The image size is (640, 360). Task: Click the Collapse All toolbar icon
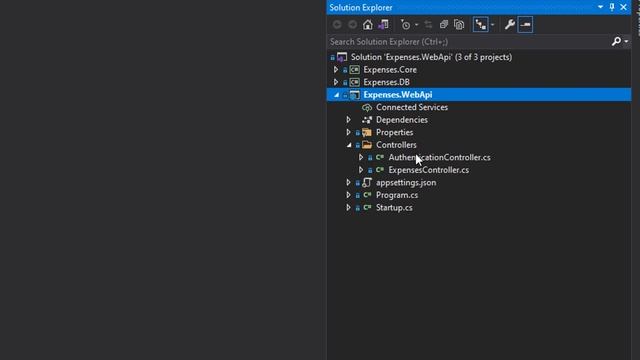coord(444,25)
